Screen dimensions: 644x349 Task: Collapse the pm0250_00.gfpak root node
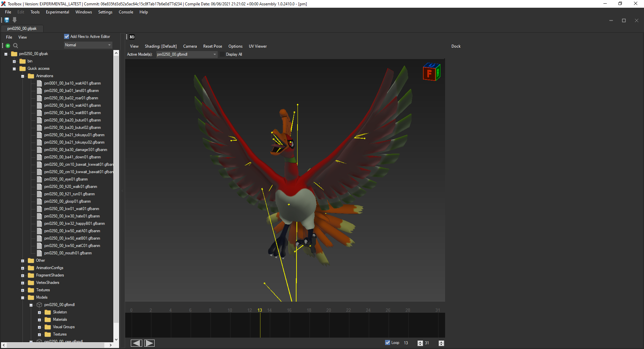(x=6, y=54)
